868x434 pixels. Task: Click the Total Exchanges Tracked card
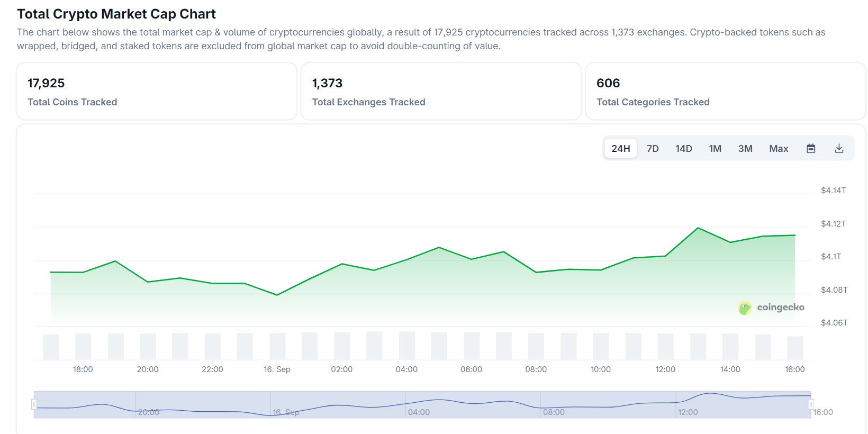pos(440,92)
